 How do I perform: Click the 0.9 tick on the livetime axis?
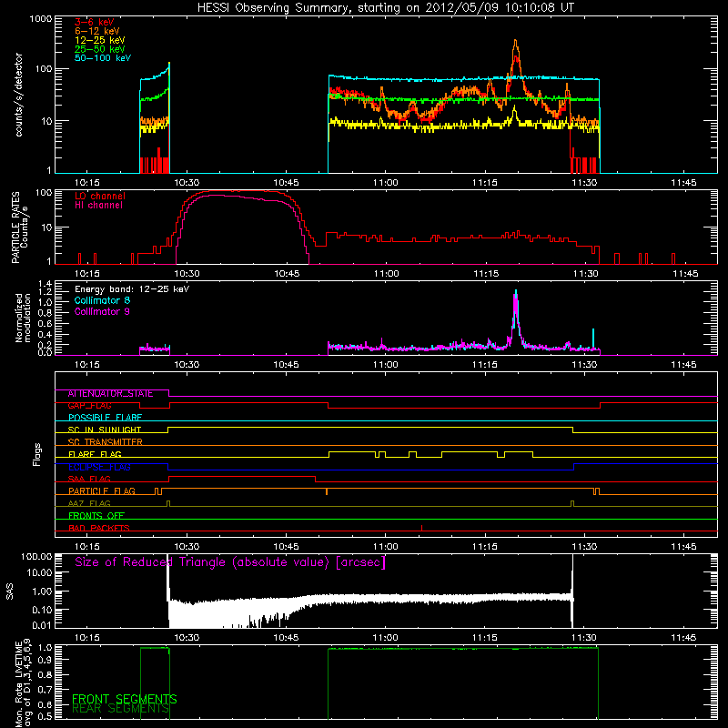[x=45, y=661]
